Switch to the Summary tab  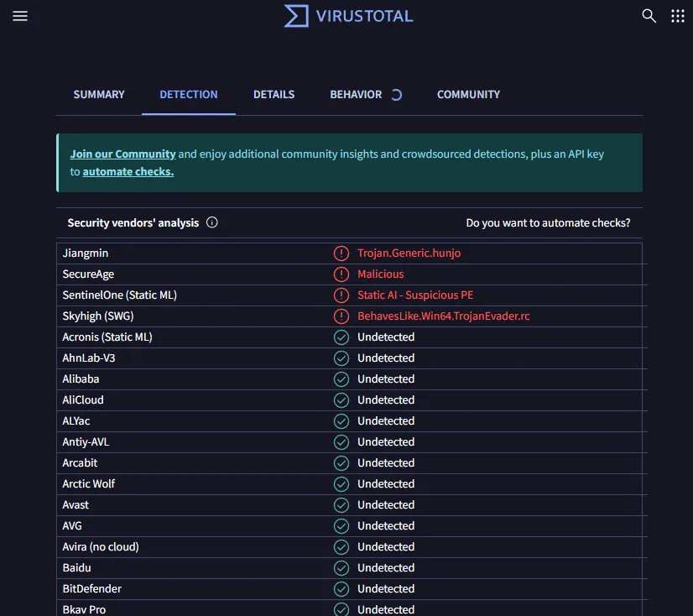[99, 95]
